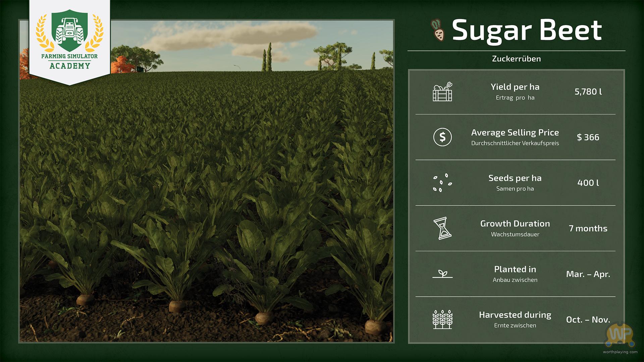644x362 pixels.
Task: Click the scattered seeds icon
Action: click(442, 183)
